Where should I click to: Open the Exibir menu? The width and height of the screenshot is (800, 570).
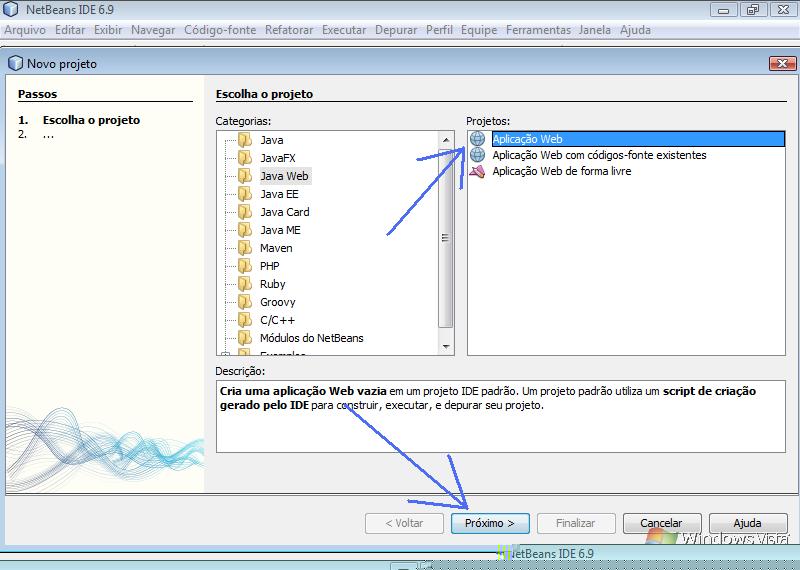tap(108, 30)
